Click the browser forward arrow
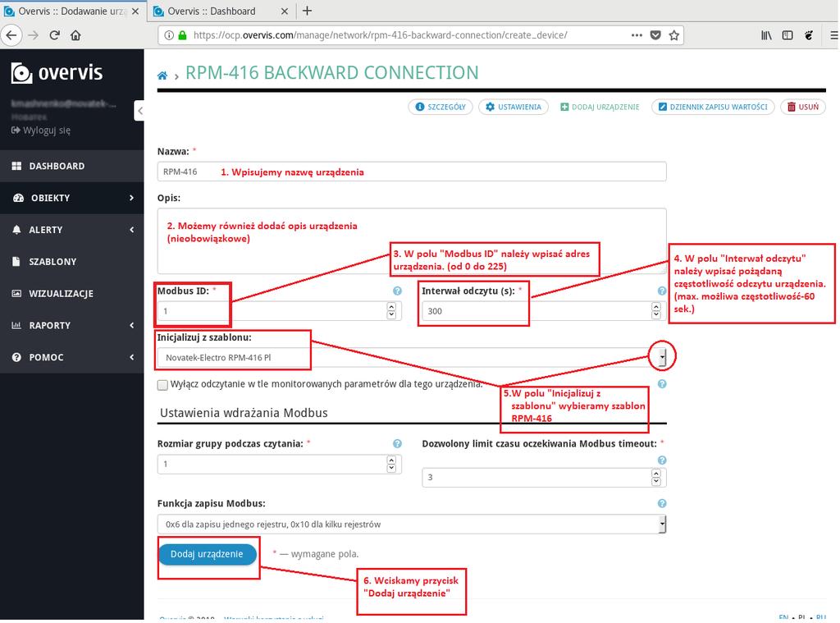This screenshot has width=840, height=623. 33,35
